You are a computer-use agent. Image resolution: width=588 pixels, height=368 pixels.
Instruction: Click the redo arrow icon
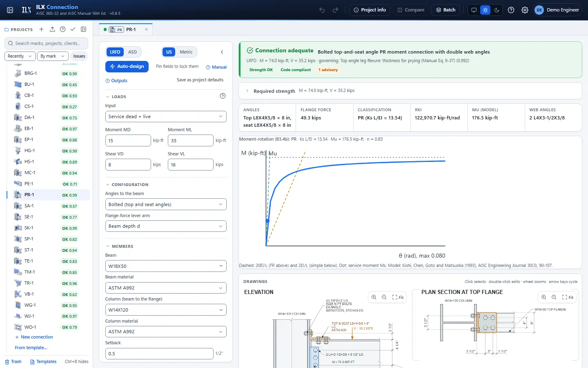tap(336, 10)
